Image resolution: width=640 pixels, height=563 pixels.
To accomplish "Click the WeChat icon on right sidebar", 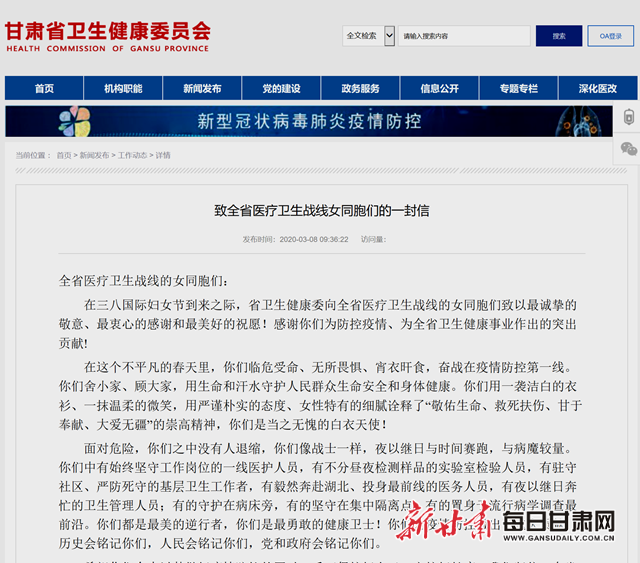I will tap(629, 149).
